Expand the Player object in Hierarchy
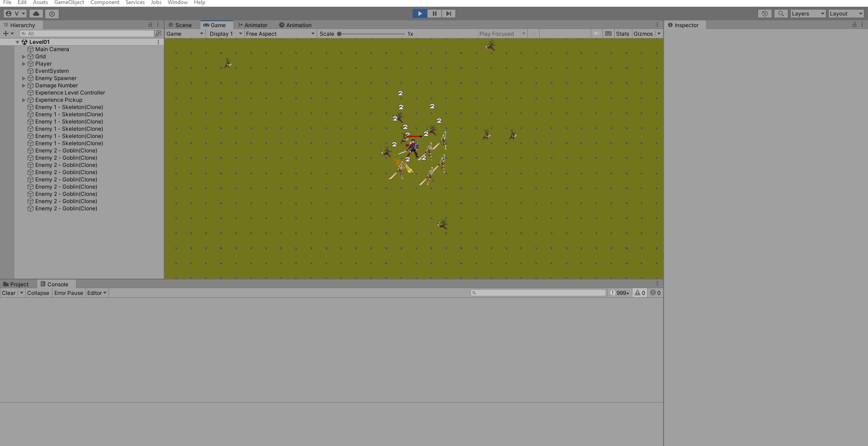The height and width of the screenshot is (446, 868). click(x=24, y=64)
